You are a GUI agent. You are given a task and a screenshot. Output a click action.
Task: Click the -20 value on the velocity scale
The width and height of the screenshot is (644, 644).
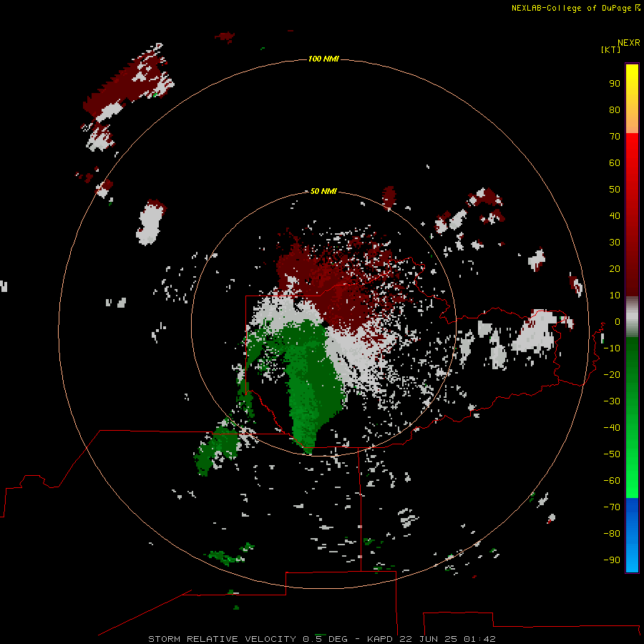612,374
